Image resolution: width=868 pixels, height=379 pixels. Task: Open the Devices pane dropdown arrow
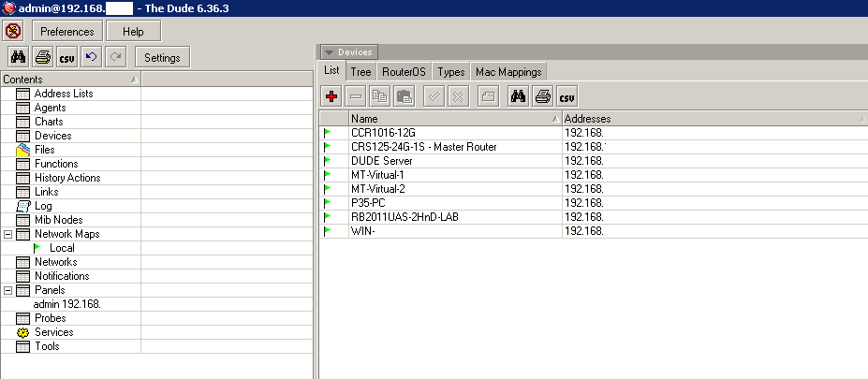[329, 52]
